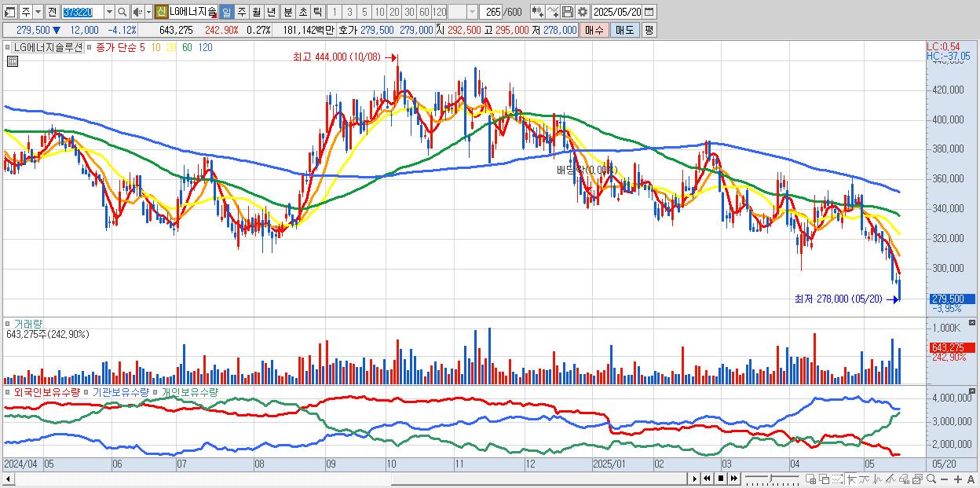Click the minus zoom-out icon
This screenshot has height=488, width=980.
(x=944, y=479)
